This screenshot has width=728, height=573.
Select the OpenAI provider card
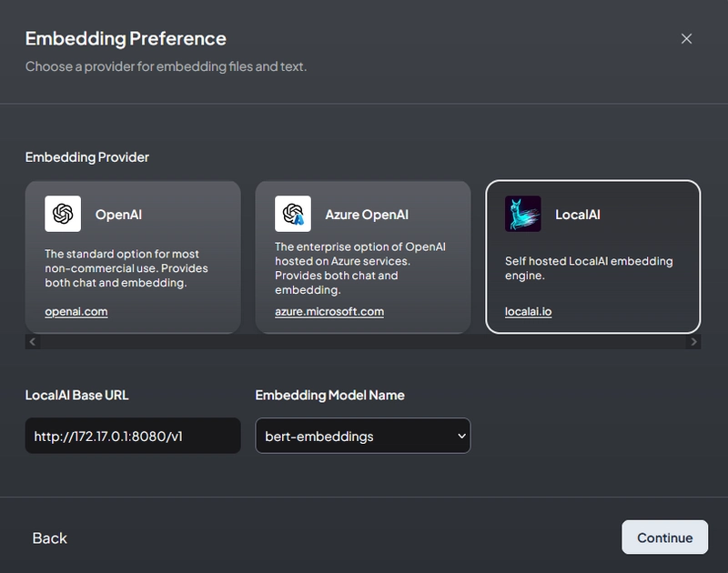click(x=133, y=257)
